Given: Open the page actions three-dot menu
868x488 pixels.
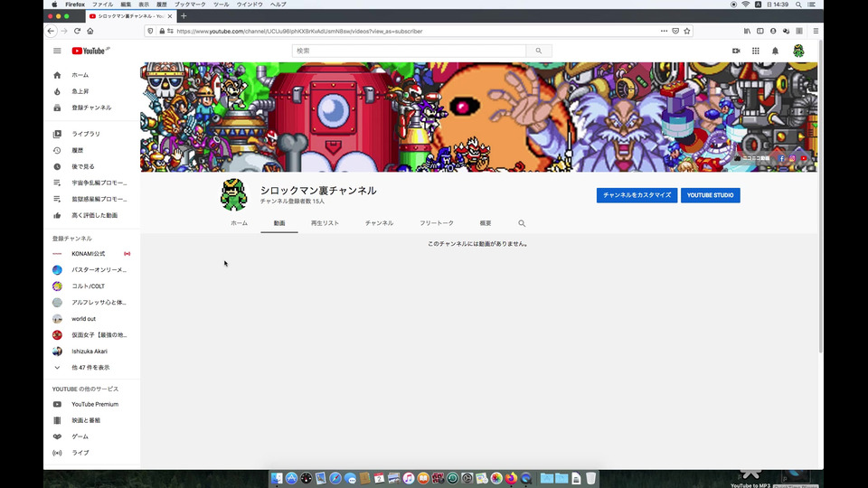Looking at the screenshot, I should 664,31.
